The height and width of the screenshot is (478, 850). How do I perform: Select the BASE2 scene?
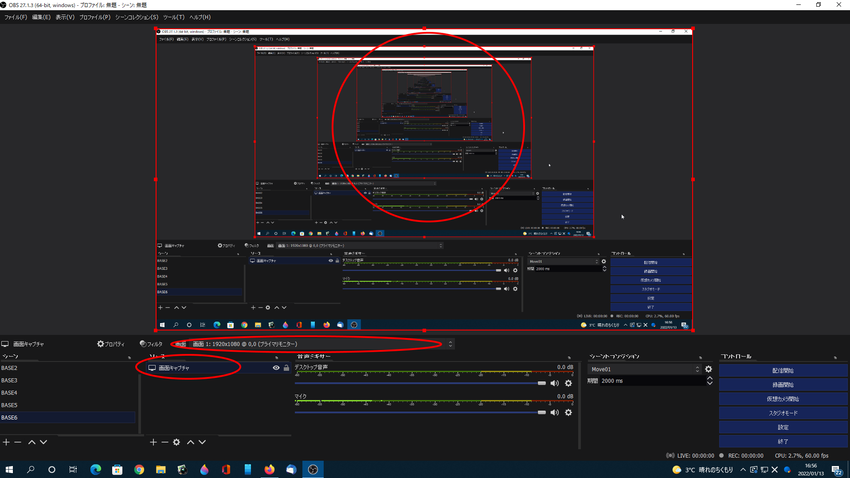pos(68,368)
